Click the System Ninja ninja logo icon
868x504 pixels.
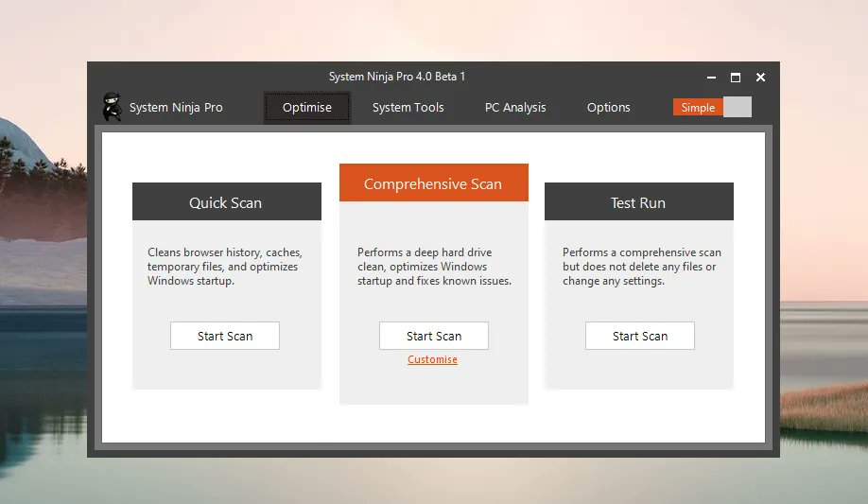click(x=113, y=107)
